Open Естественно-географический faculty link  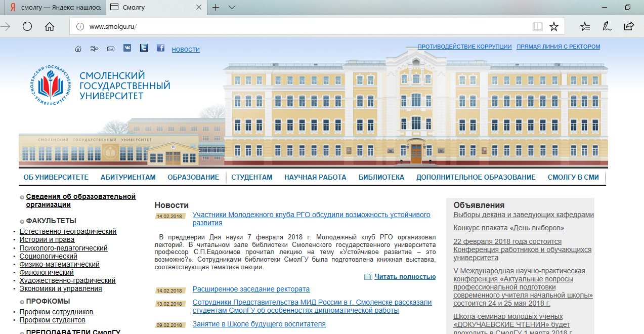point(68,231)
